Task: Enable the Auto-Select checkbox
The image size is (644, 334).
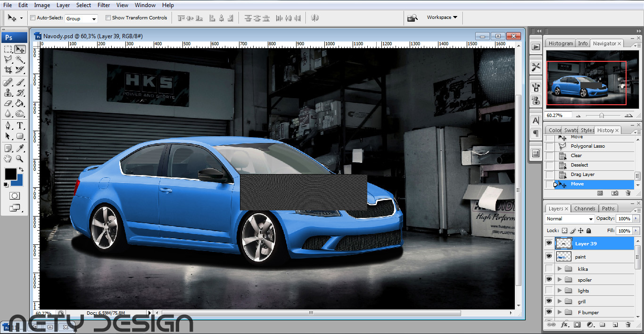Action: [x=33, y=18]
